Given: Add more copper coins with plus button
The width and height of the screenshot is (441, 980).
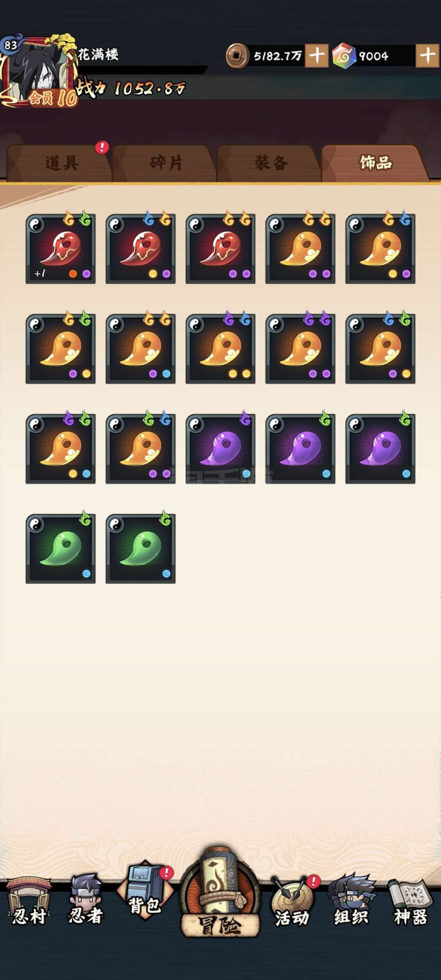Looking at the screenshot, I should point(317,56).
